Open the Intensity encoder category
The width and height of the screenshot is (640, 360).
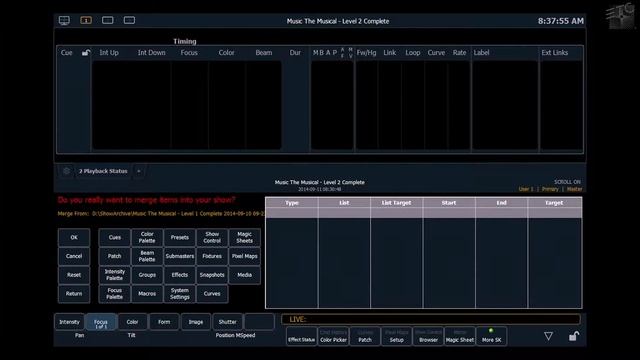click(x=69, y=322)
